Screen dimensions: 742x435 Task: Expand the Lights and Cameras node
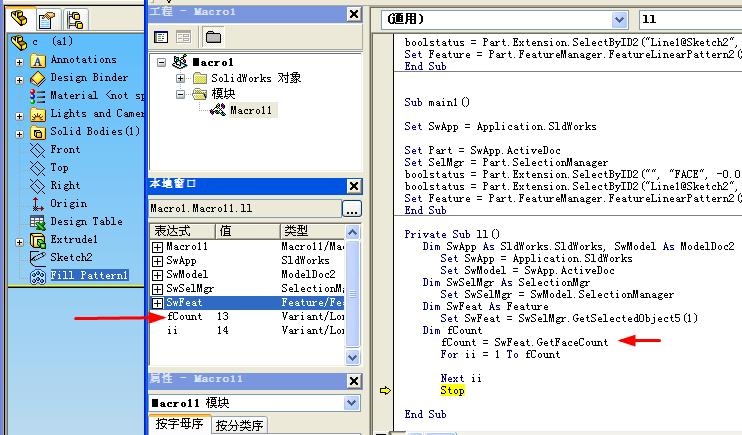(x=19, y=116)
